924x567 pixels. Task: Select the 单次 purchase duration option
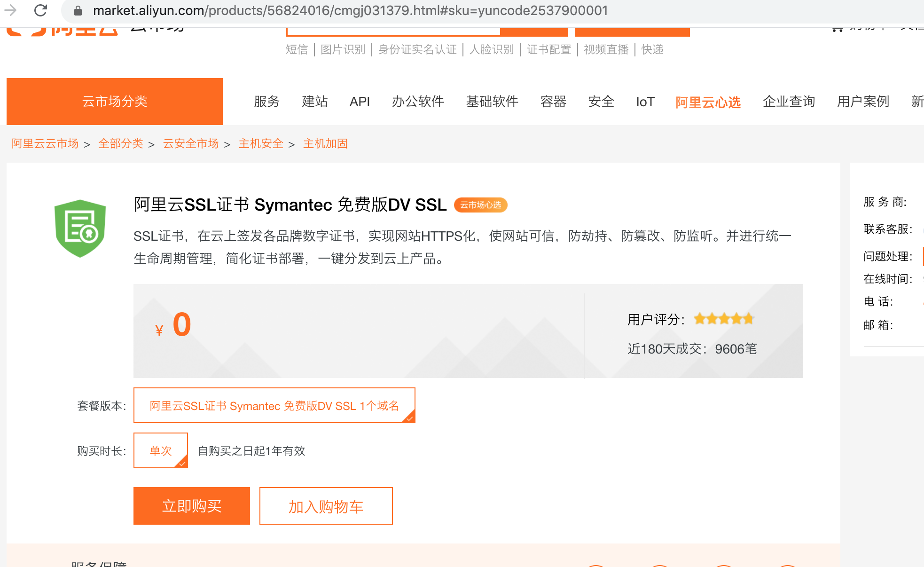(161, 450)
